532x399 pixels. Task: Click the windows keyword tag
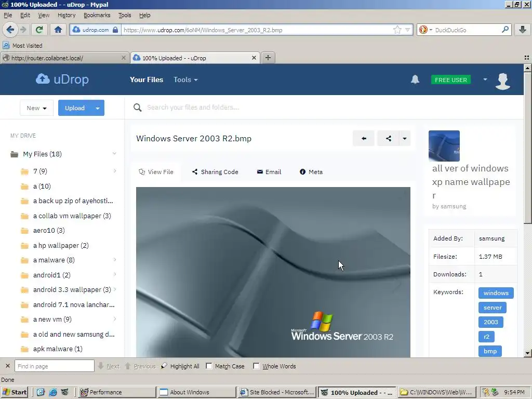point(496,293)
